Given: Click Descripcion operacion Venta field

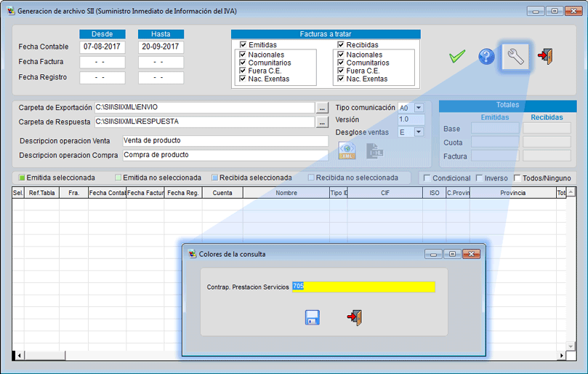Looking at the screenshot, I should click(x=225, y=141).
